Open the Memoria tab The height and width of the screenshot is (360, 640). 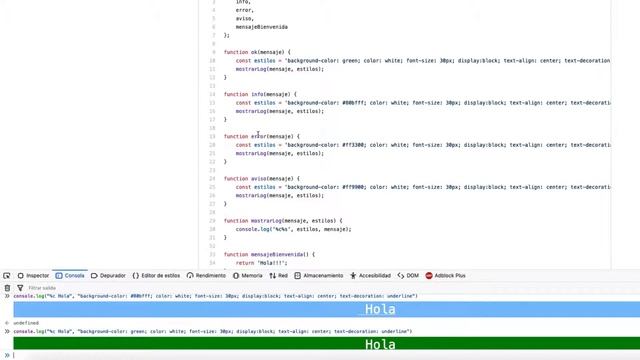(248, 276)
